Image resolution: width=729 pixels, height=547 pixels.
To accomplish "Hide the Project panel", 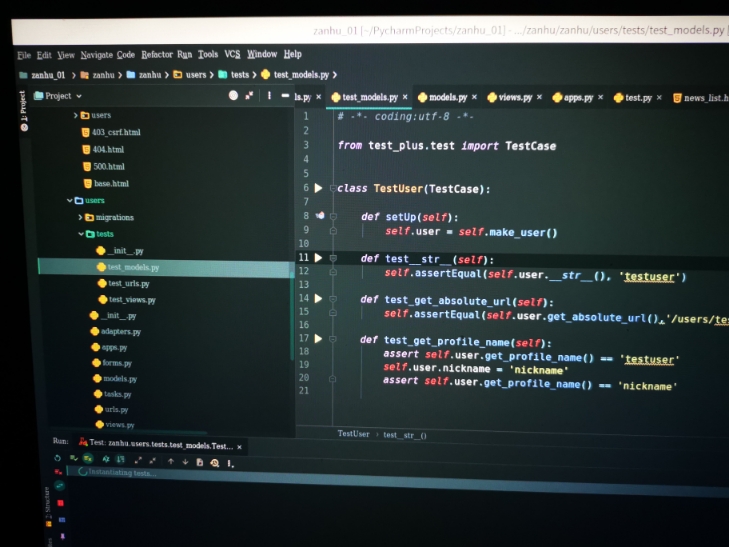I will click(285, 96).
